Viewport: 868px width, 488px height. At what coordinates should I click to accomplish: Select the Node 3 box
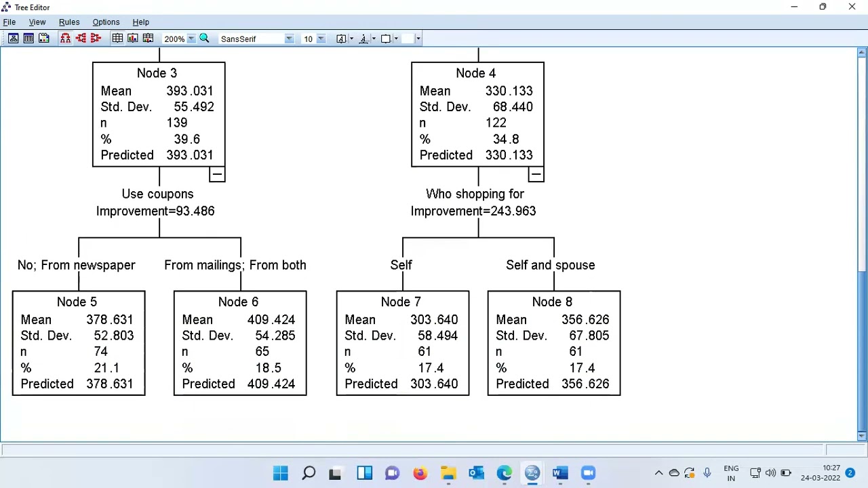[159, 114]
